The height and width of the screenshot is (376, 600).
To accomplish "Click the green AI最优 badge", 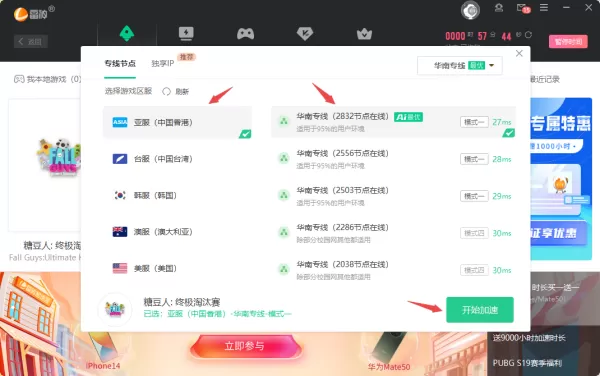I will point(408,117).
